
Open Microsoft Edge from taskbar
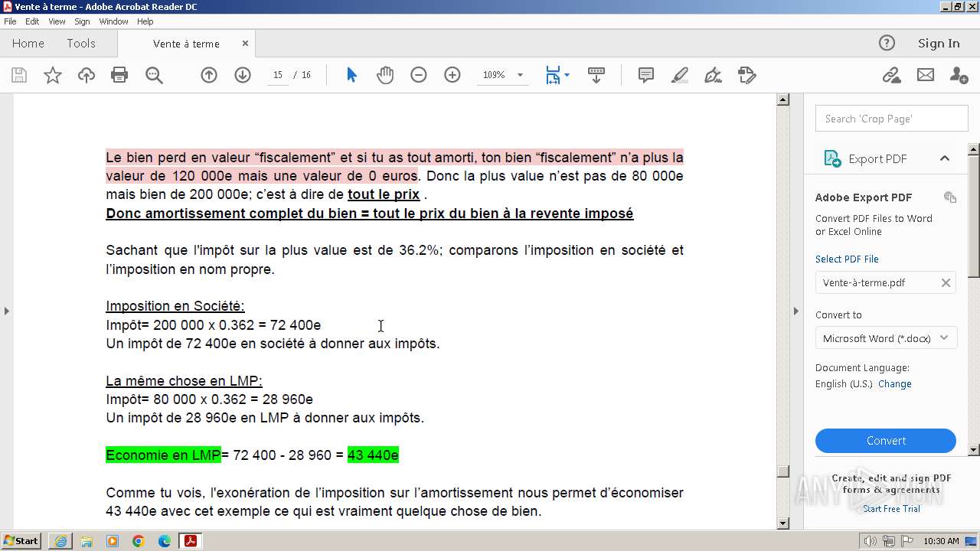pos(165,541)
